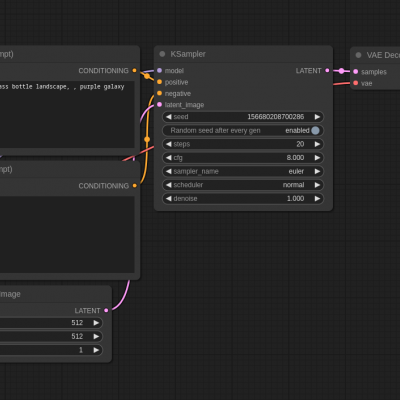Click the orange link midpoint dot near the positive input
The width and height of the screenshot is (400, 400).
(x=147, y=76)
